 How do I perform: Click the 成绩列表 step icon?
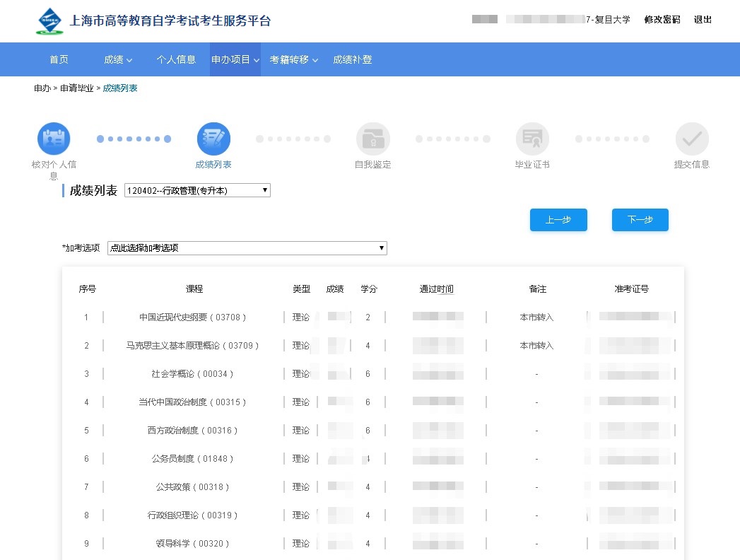click(x=213, y=139)
